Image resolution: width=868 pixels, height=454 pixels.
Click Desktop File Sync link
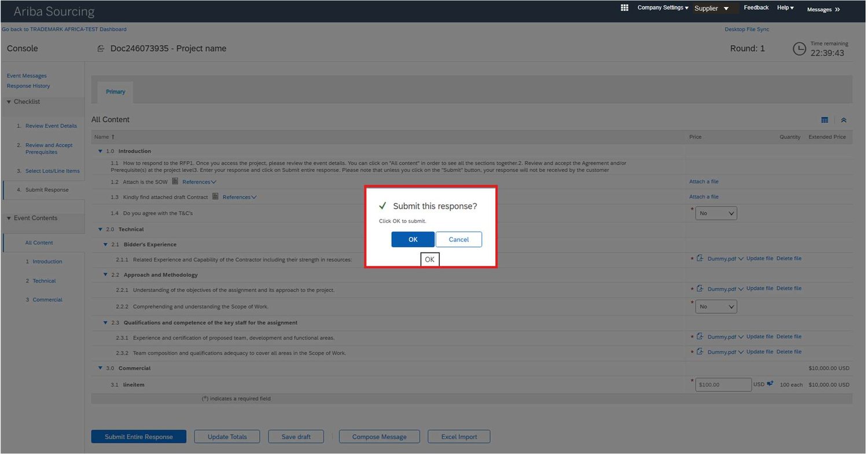coord(746,29)
